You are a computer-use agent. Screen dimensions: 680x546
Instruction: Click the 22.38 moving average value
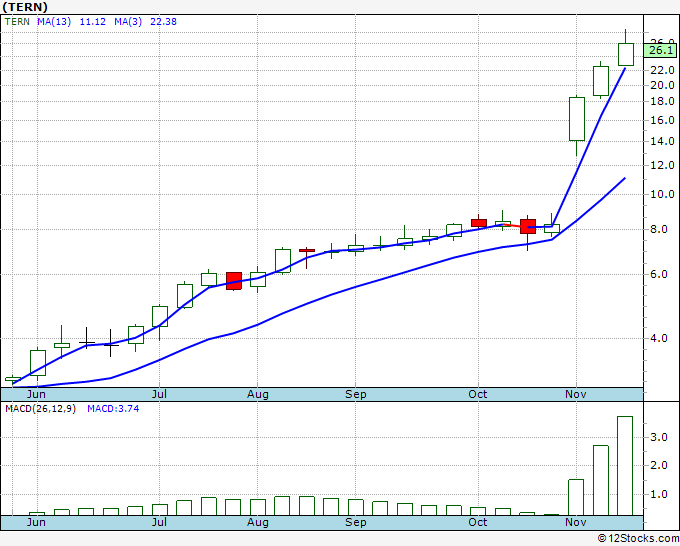coord(163,22)
